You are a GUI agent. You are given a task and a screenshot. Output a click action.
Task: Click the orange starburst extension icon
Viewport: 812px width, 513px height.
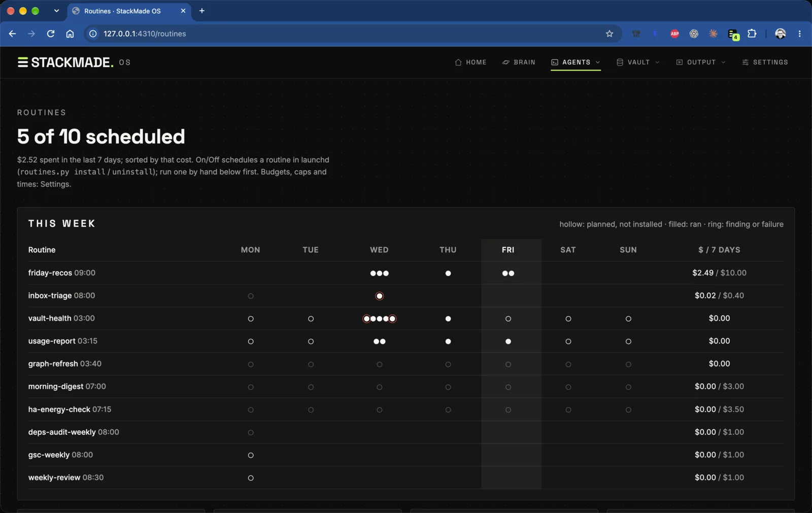[x=713, y=33]
